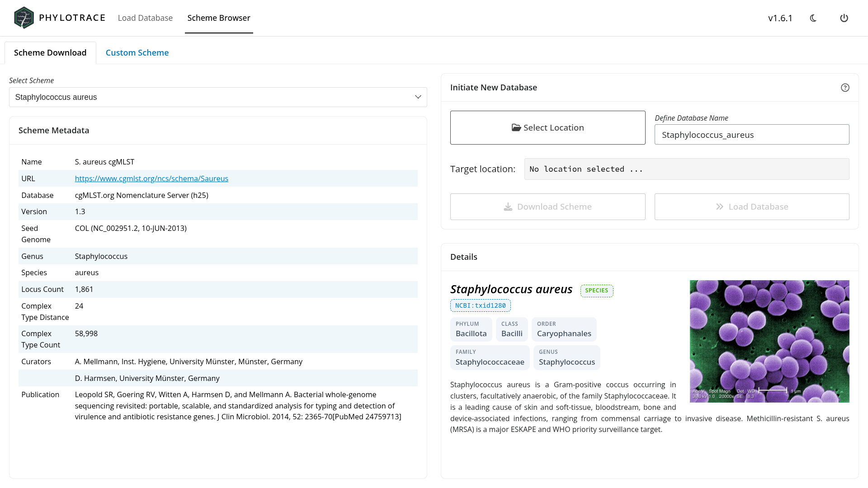Click the power shutdown icon
The width and height of the screenshot is (868, 488).
click(x=844, y=18)
